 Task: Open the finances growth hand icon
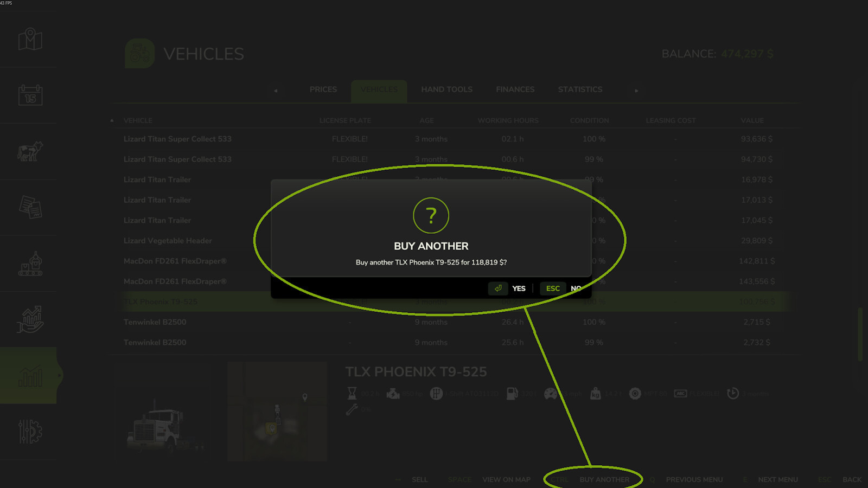(30, 319)
